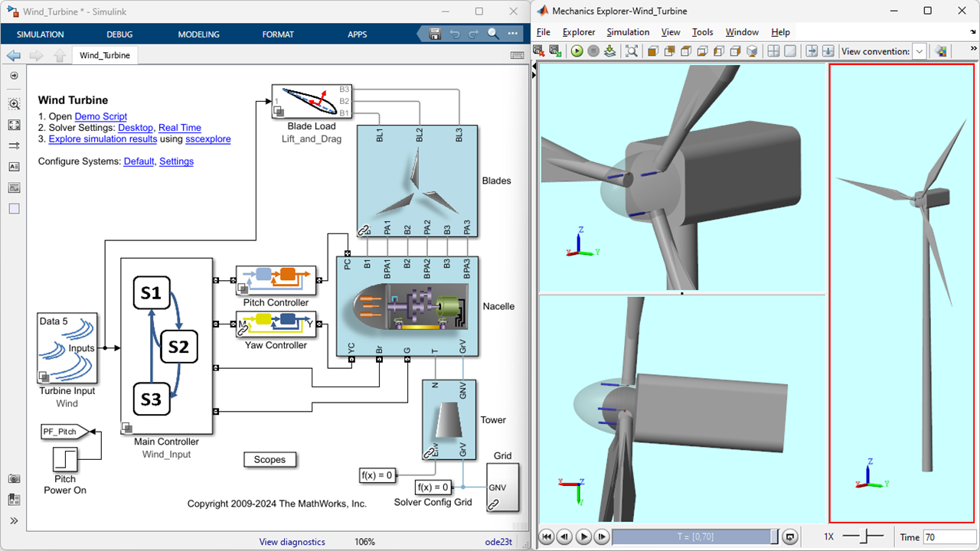Viewport: 980px width, 551px height.
Task: Switch to the MODELING toolstrip tab
Action: click(198, 34)
